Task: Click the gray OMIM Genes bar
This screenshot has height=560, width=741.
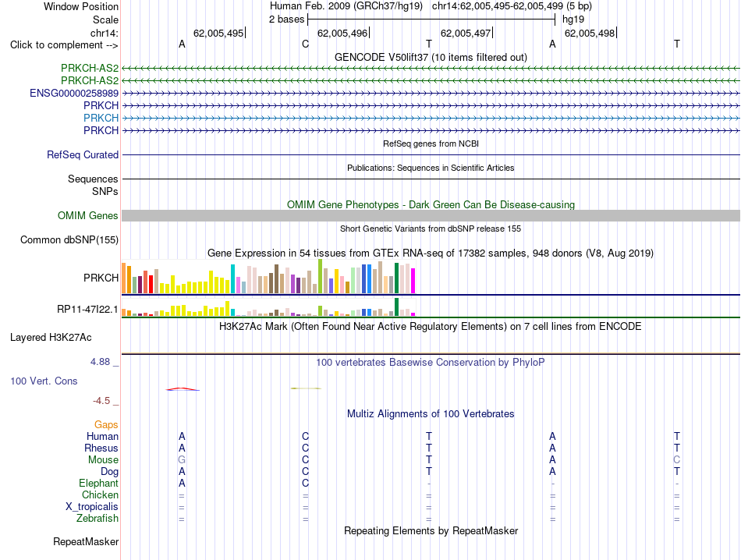Action: (x=431, y=215)
